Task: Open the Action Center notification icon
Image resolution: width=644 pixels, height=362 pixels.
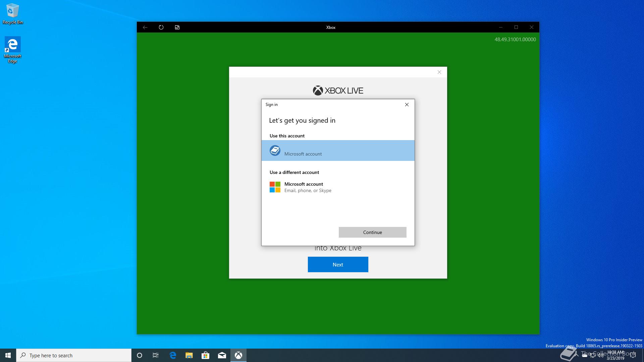Action: tap(633, 355)
